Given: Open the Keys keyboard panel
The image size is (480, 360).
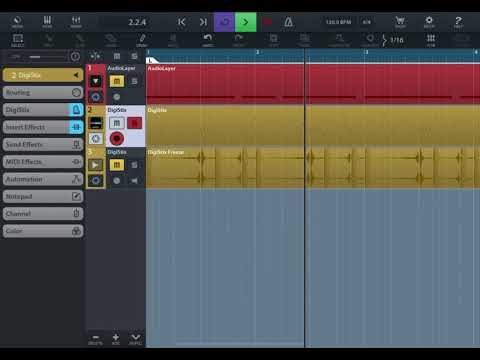Looking at the screenshot, I should tap(47, 22).
